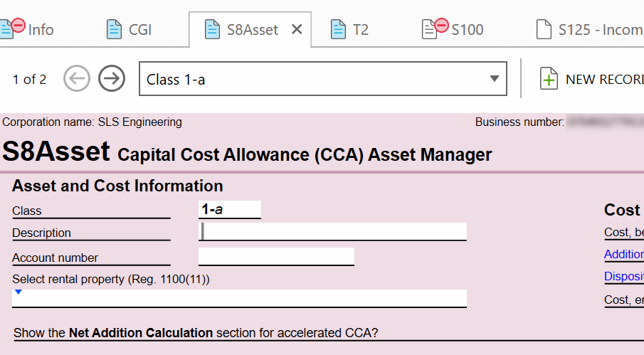Click the S125 blank document icon

pos(544,30)
